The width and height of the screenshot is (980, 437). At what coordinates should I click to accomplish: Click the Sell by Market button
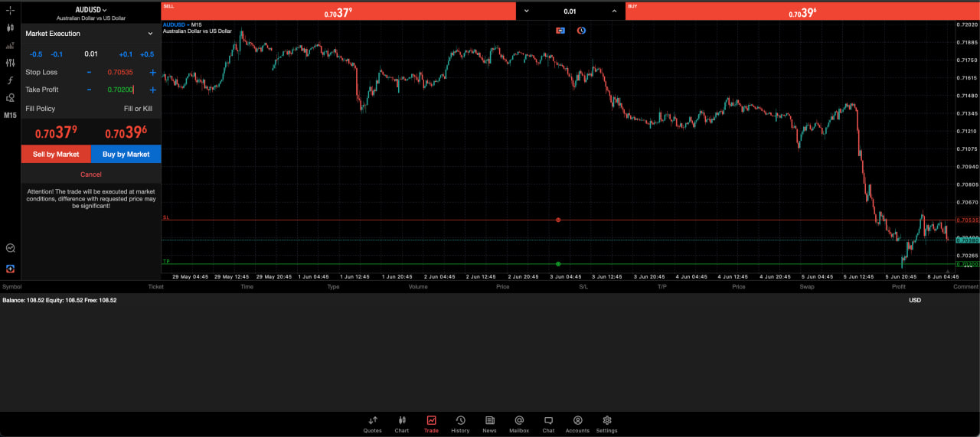pos(56,154)
